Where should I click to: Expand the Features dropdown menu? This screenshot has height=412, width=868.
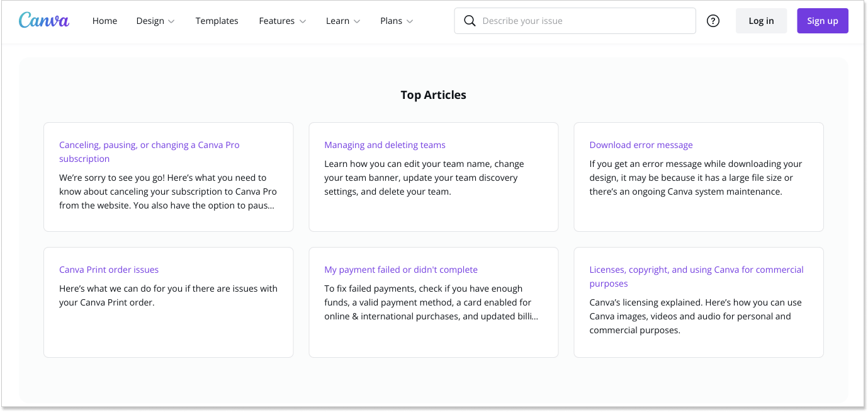point(282,21)
